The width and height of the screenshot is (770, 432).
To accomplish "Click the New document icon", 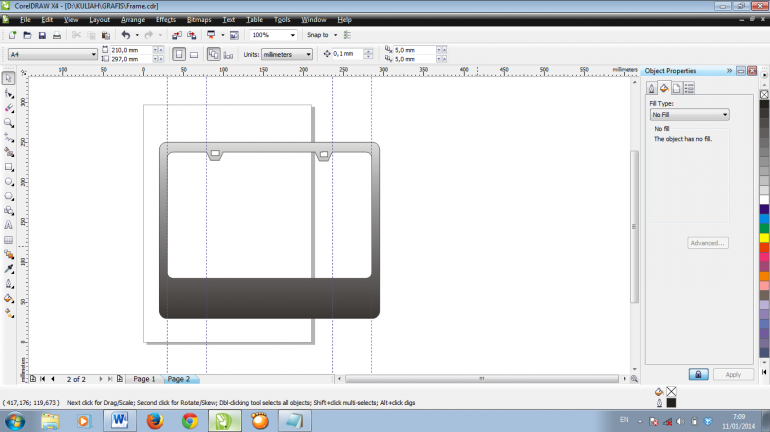I will click(12, 35).
